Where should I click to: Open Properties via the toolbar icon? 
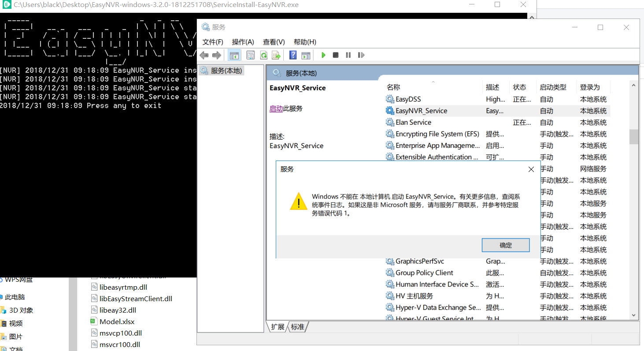(251, 55)
